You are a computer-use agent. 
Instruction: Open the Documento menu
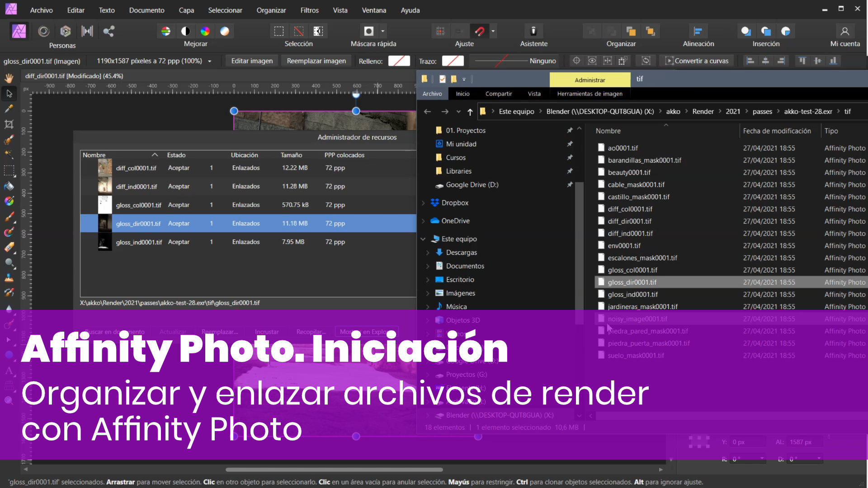click(x=146, y=10)
